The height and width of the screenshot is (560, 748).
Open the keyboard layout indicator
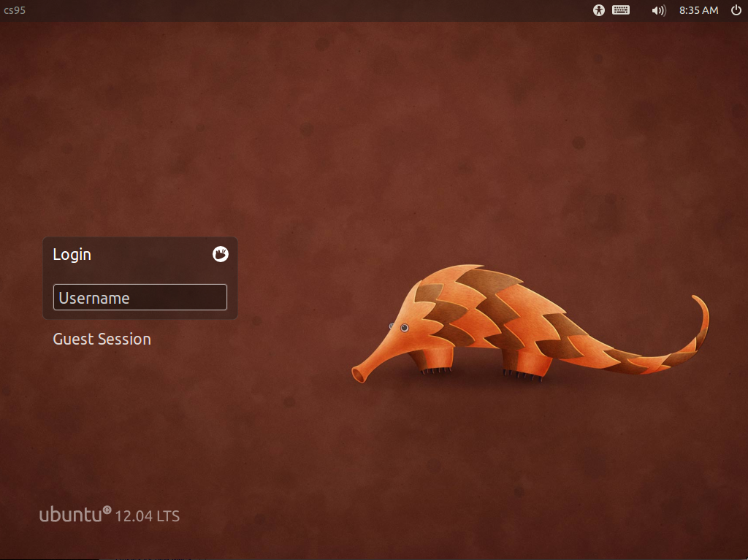coord(621,10)
